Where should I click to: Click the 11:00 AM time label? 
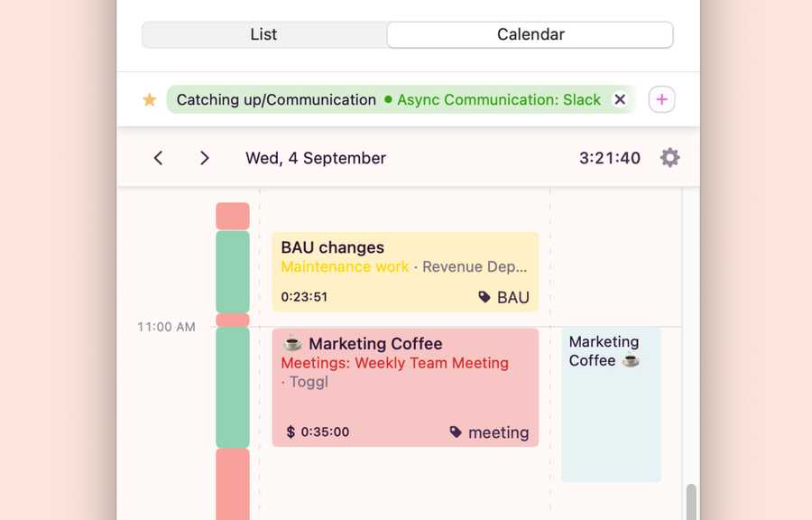(165, 327)
